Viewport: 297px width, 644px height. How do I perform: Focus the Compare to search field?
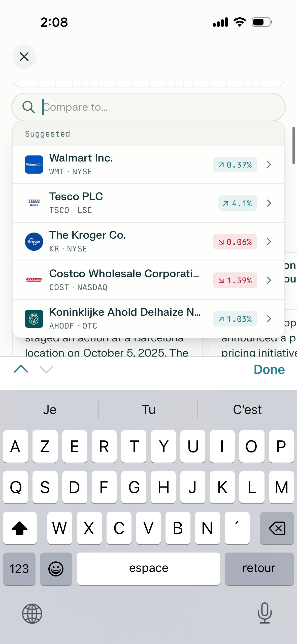(x=161, y=107)
